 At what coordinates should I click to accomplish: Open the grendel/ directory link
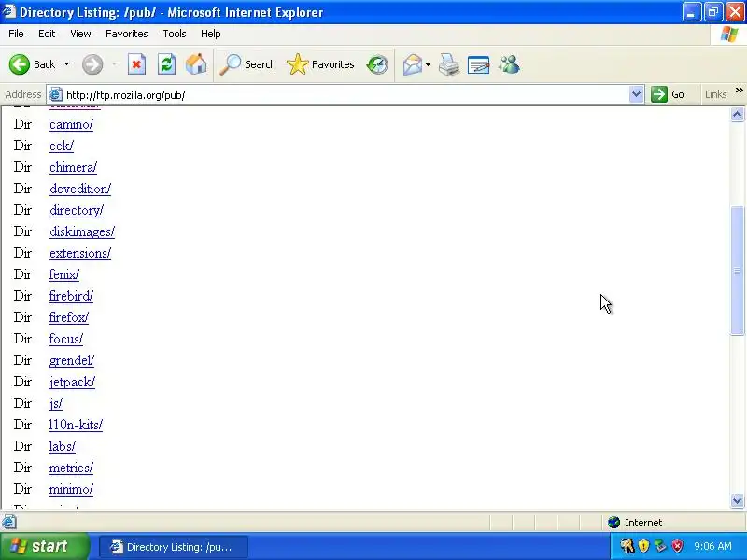click(x=72, y=360)
